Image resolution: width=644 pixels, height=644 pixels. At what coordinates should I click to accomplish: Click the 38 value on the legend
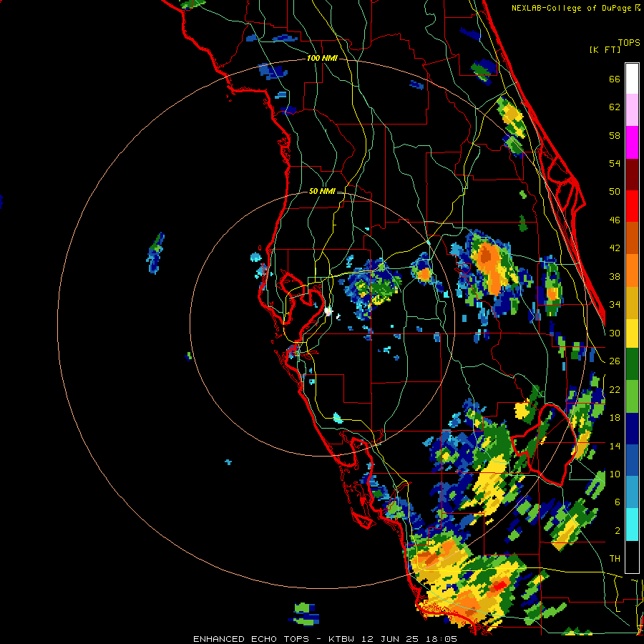coord(615,276)
